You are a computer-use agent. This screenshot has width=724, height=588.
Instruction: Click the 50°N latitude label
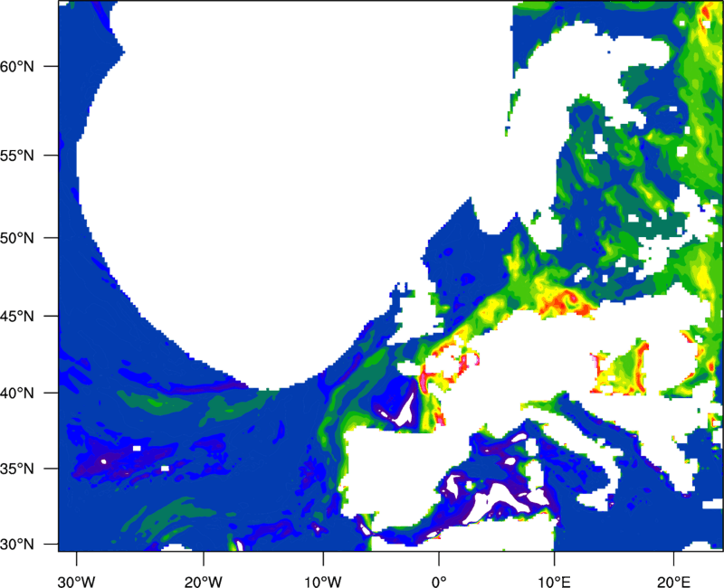[17, 238]
